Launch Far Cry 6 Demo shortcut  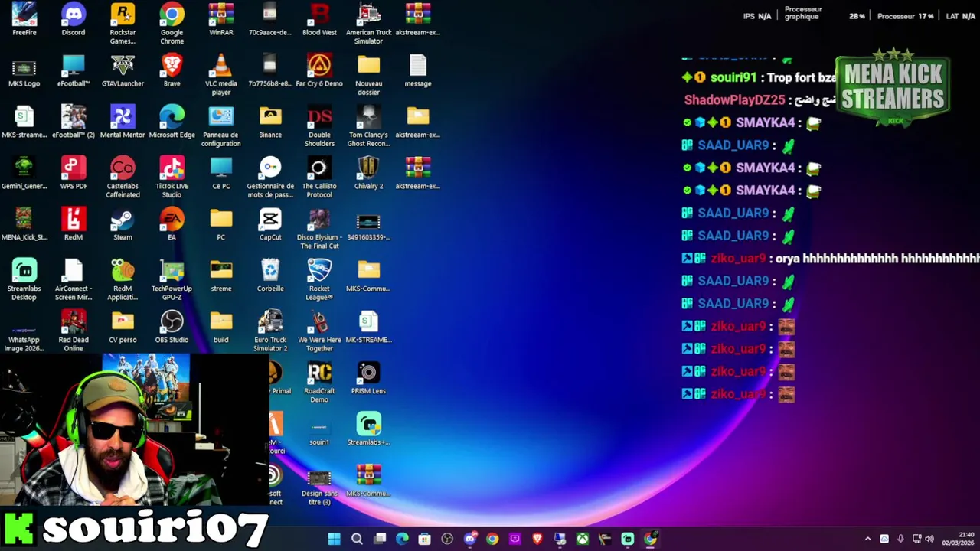point(319,70)
